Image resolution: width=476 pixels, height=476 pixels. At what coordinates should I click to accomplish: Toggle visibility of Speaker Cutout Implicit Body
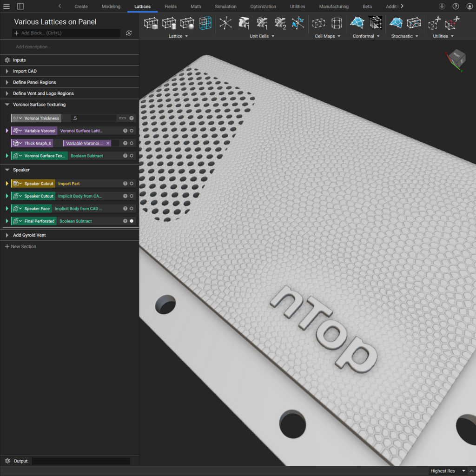point(132,196)
